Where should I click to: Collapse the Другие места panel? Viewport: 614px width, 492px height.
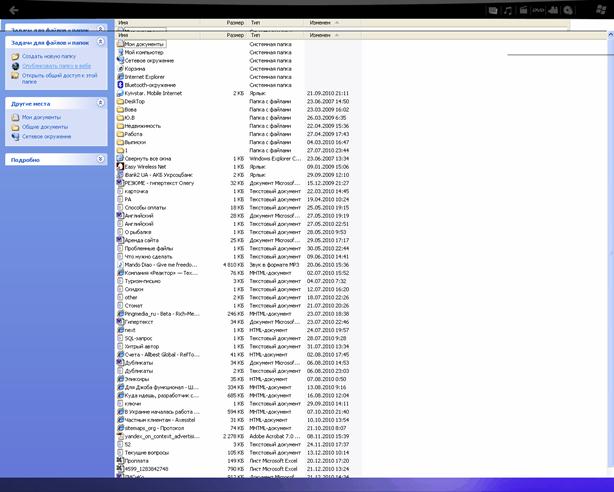[101, 103]
